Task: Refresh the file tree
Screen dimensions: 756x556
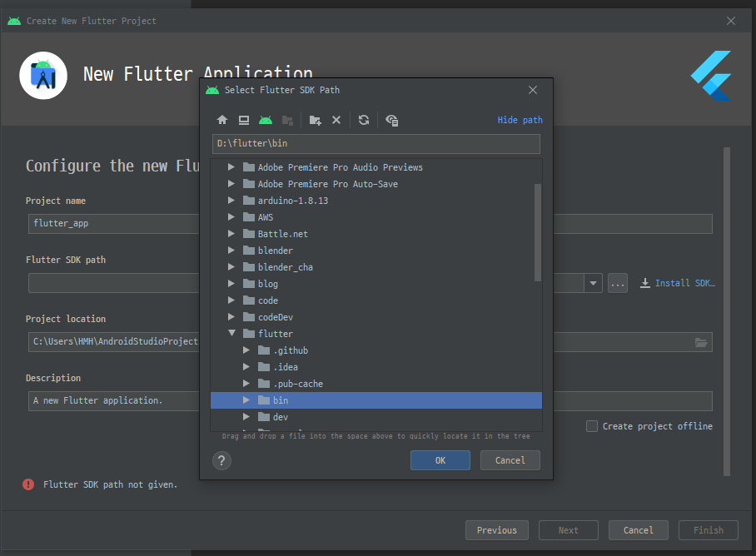Action: tap(364, 120)
